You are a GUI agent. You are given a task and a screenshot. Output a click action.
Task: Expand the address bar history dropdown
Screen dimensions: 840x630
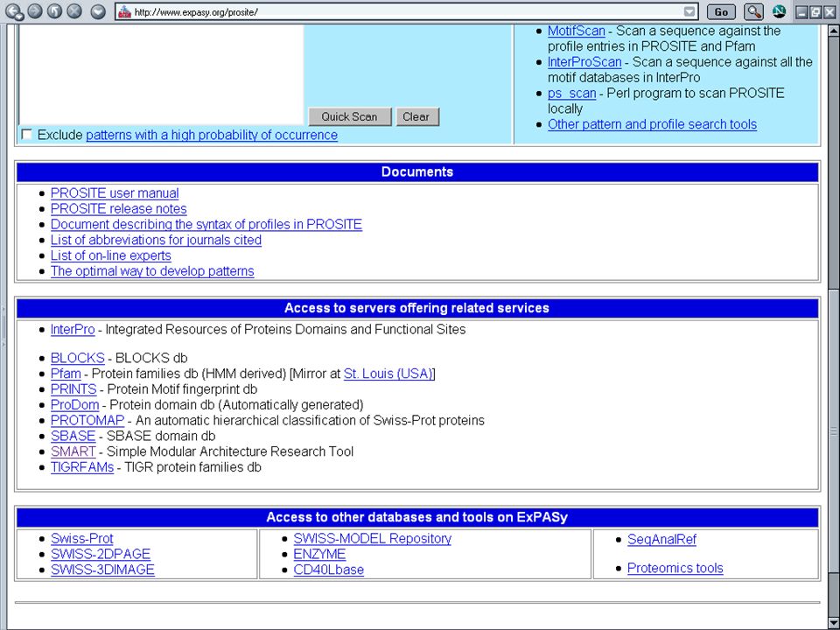pyautogui.click(x=690, y=11)
